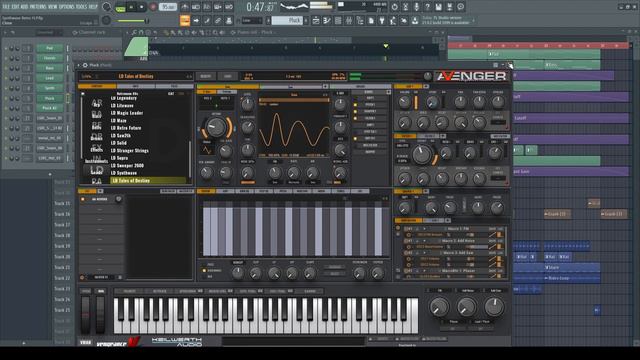640x360 pixels.
Task: Click the Avenger pitch wheel
Action: coord(85,315)
